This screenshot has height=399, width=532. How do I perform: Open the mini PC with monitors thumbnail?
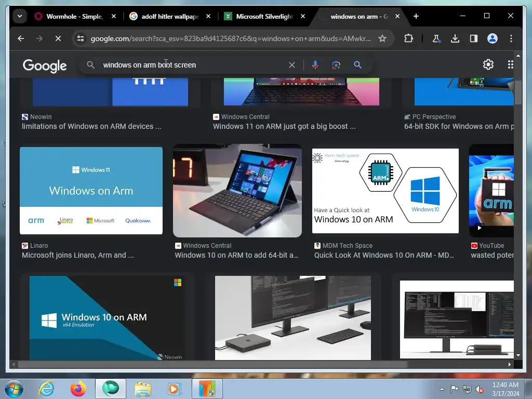click(293, 317)
